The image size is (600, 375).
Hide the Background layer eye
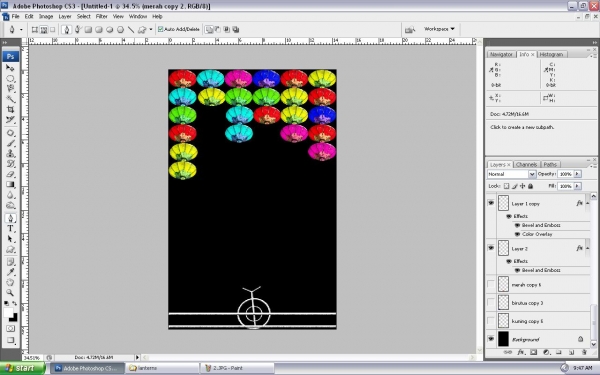point(491,339)
